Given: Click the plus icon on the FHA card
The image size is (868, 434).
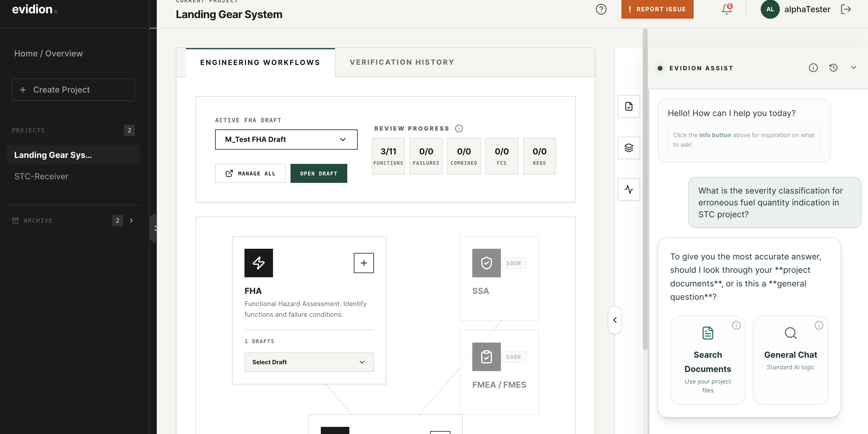Looking at the screenshot, I should [x=364, y=263].
